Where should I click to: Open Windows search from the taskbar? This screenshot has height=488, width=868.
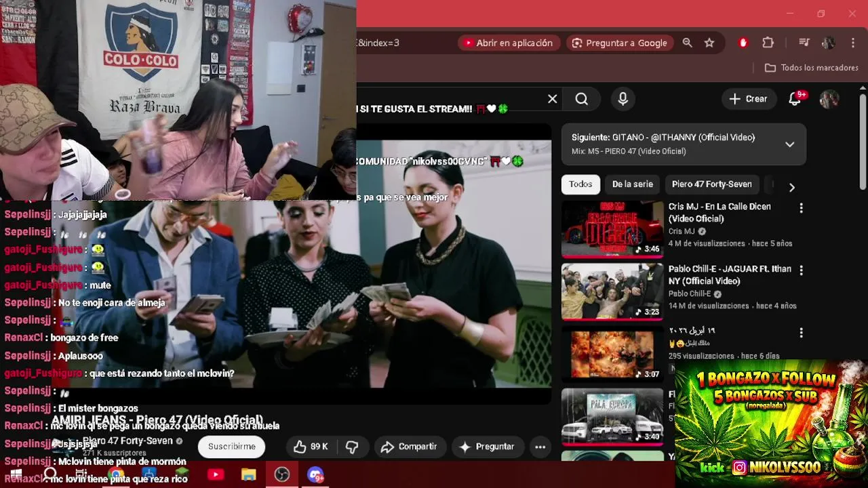point(50,474)
